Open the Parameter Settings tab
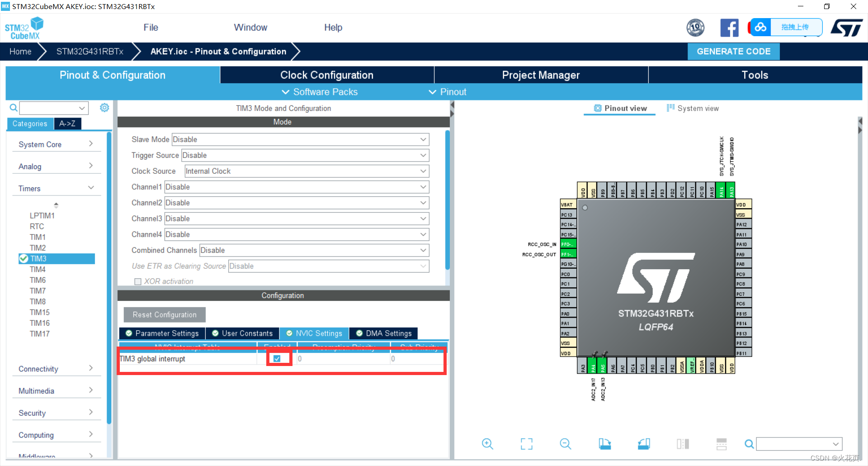This screenshot has width=868, height=466. [x=162, y=333]
